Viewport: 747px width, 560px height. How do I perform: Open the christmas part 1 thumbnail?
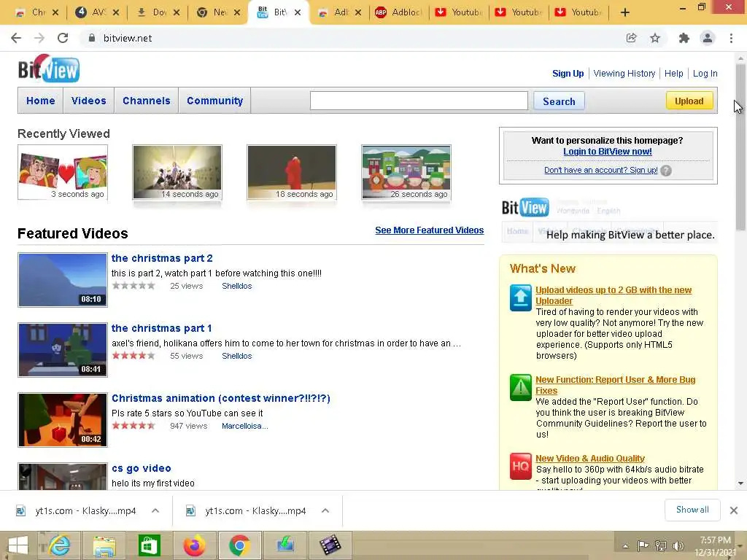click(63, 350)
